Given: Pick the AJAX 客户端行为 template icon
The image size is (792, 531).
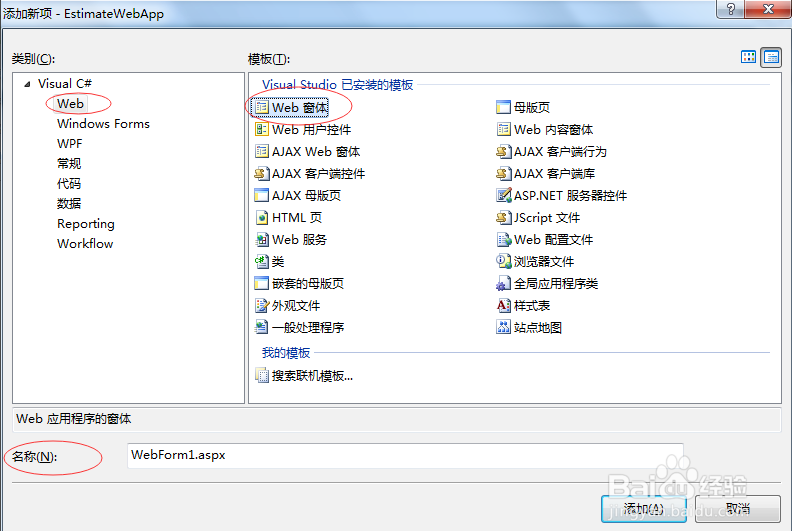Looking at the screenshot, I should (x=504, y=152).
